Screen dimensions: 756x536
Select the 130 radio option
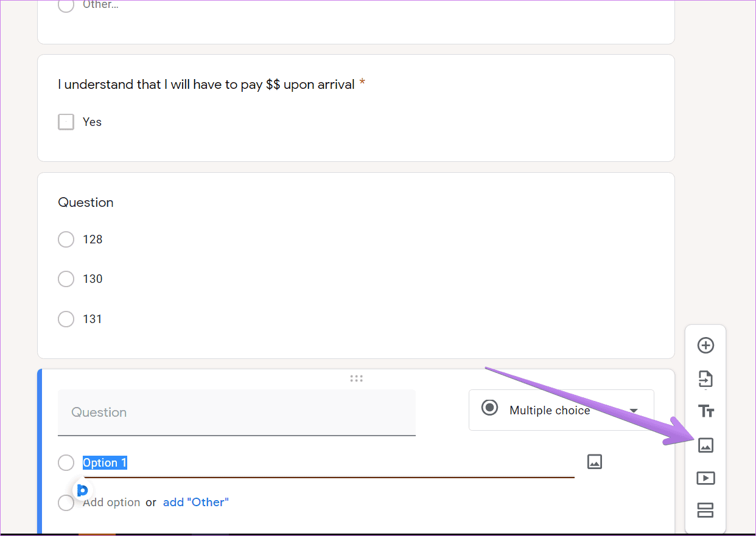click(66, 279)
